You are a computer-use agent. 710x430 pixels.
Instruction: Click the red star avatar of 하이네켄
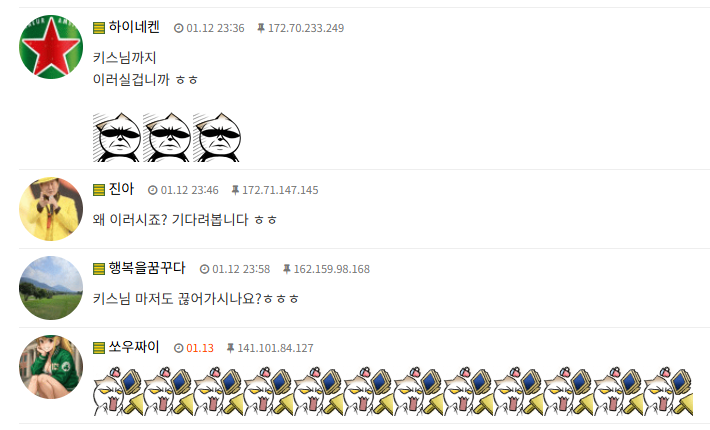click(x=51, y=47)
